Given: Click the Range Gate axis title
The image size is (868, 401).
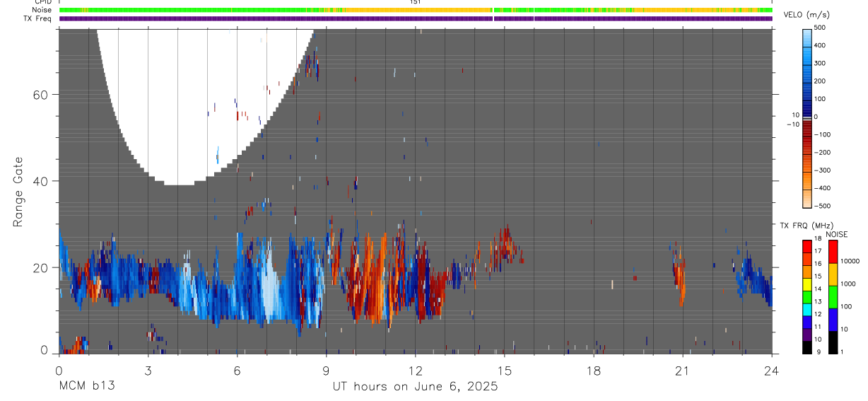Looking at the screenshot, I should (x=18, y=192).
